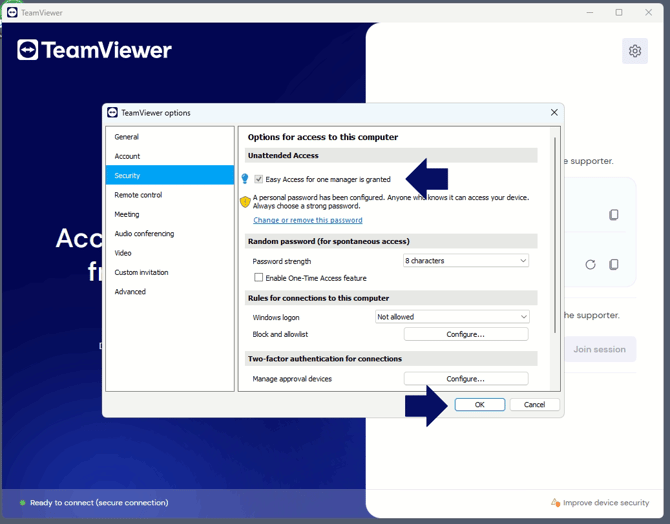Confirm options with OK button
The width and height of the screenshot is (670, 524).
coord(480,405)
